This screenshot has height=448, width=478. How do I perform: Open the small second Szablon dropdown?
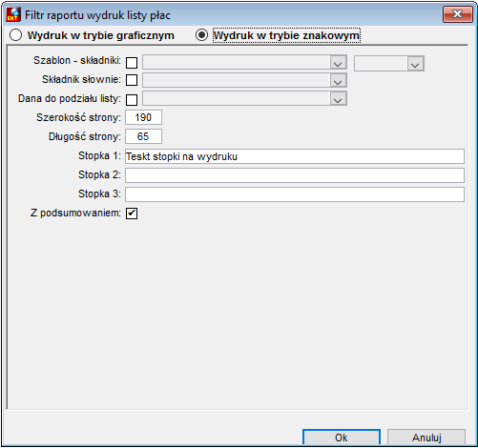pos(389,63)
